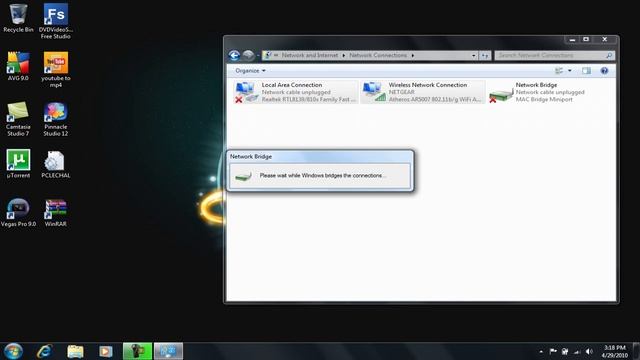Close the Network Connections window
The width and height of the screenshot is (640, 360).
[604, 40]
